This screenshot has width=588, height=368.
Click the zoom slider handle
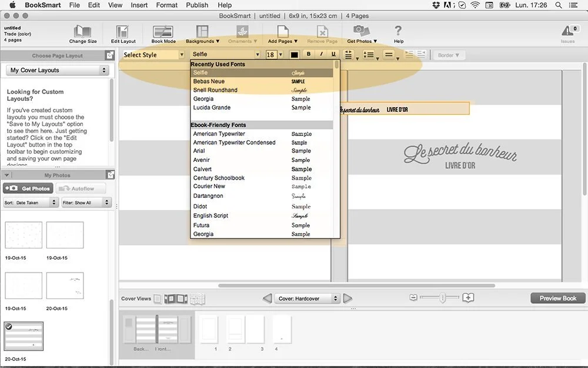(x=443, y=298)
